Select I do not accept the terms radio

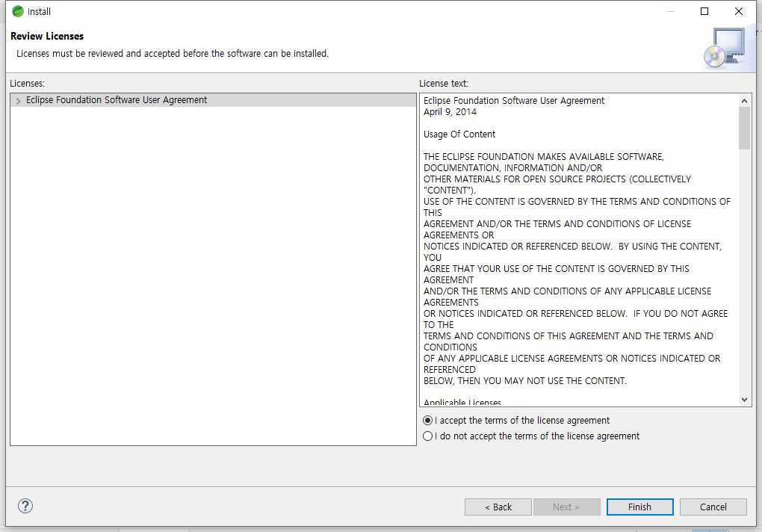click(x=427, y=436)
